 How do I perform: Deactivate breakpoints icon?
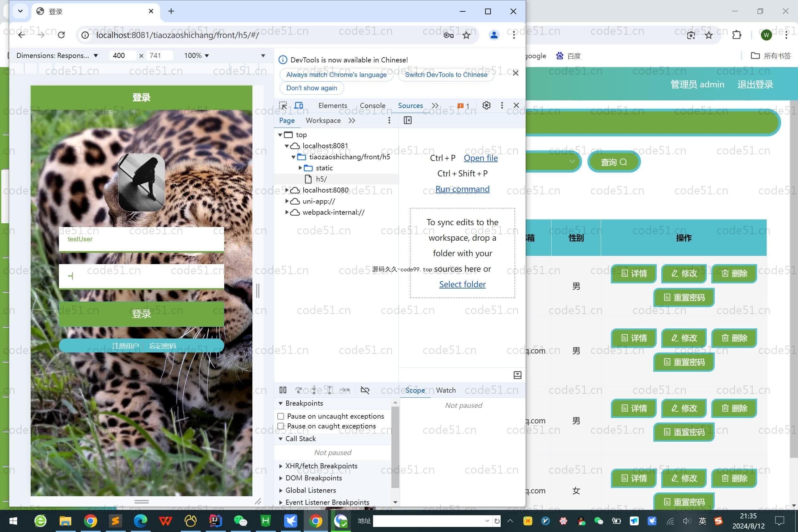(365, 390)
